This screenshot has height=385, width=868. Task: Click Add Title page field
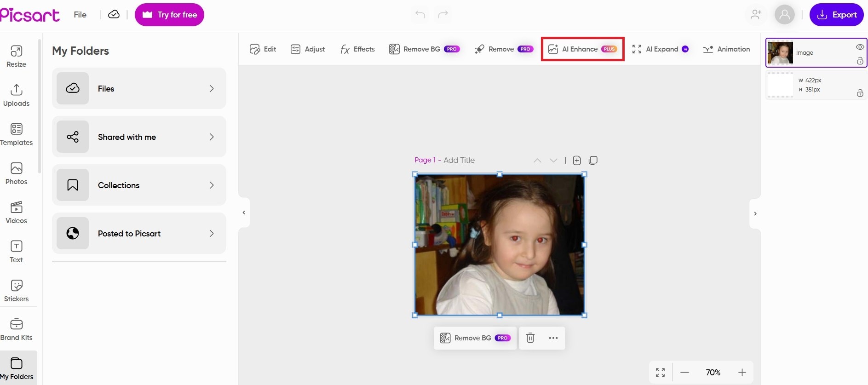pos(459,160)
